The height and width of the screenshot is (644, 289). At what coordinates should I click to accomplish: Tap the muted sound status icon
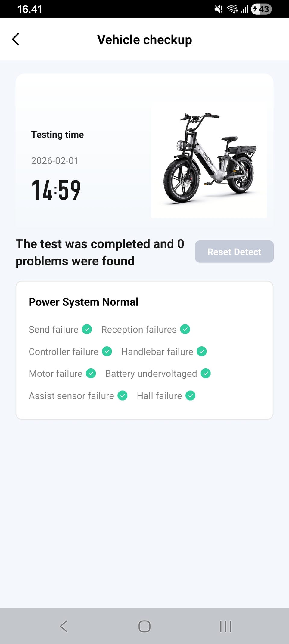[219, 9]
